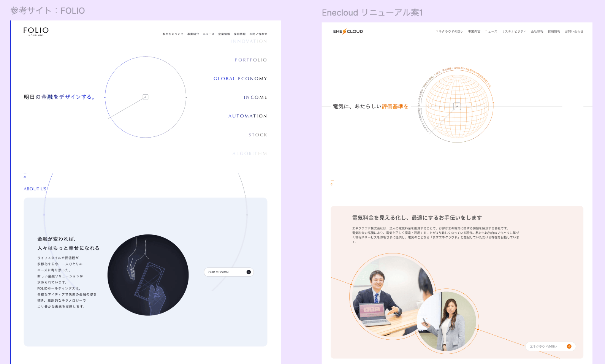The image size is (605, 364).
Task: Select the ABOUT US section label
Action: pyautogui.click(x=35, y=189)
